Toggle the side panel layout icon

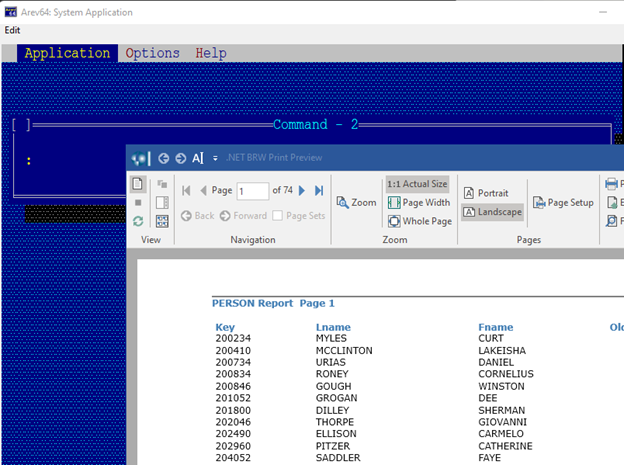coord(162,203)
